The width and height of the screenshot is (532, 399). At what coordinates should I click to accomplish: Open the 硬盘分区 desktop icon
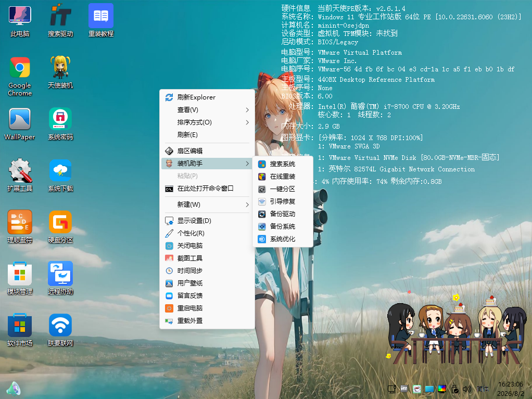click(60, 227)
